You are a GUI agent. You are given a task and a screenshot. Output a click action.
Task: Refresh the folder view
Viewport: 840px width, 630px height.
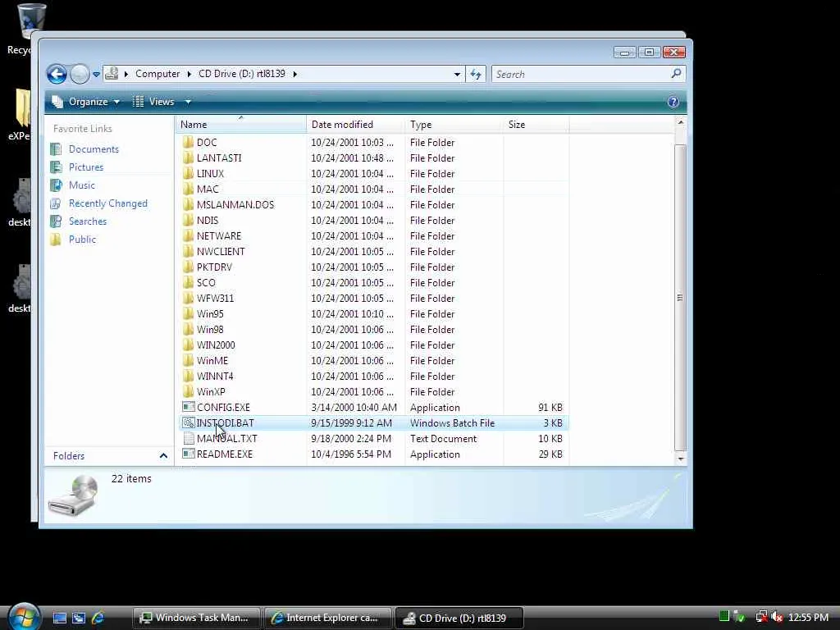[x=476, y=75]
